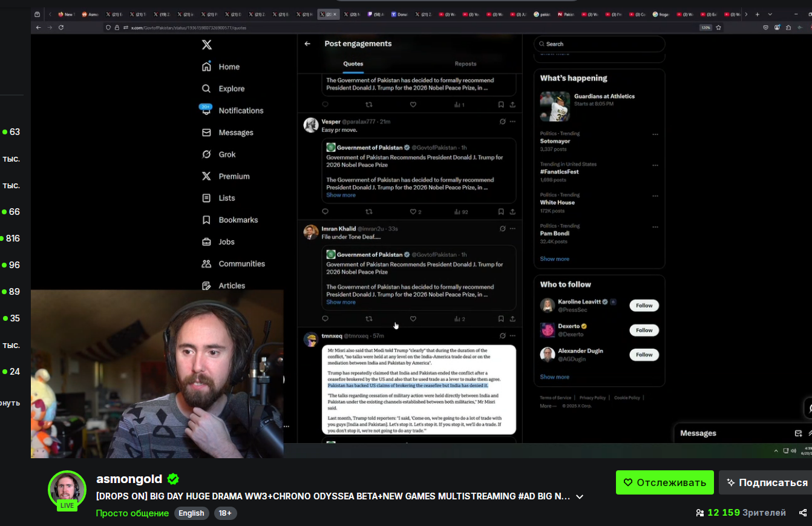Open asmongold's live avatar

click(x=67, y=490)
